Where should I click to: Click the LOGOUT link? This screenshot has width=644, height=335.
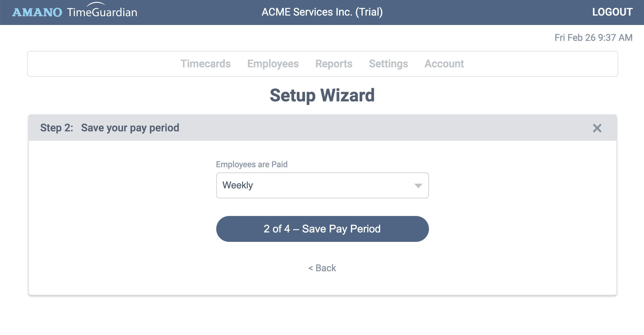click(x=612, y=12)
